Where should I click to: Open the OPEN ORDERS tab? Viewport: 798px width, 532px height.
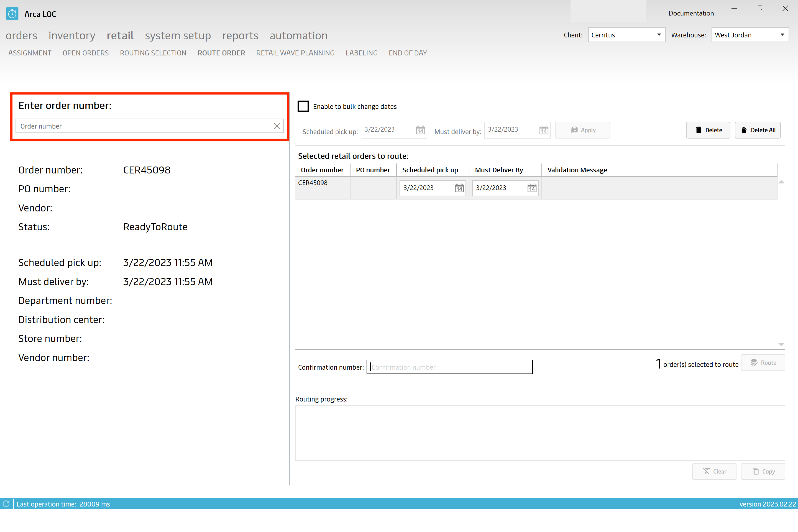point(86,53)
